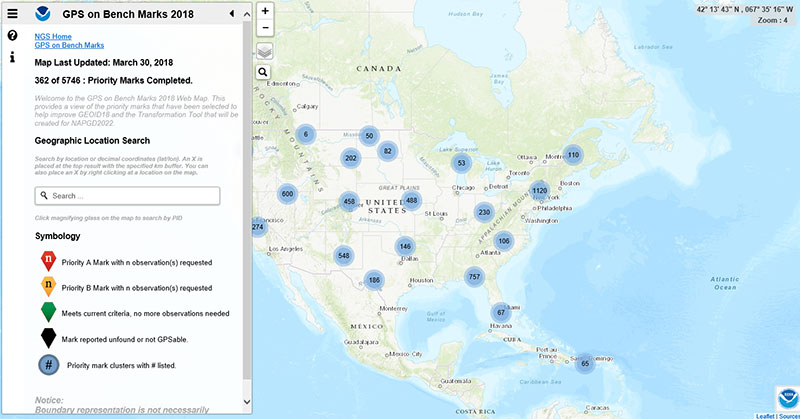This screenshot has height=419, width=800.
Task: Open the map layers control
Action: (265, 52)
